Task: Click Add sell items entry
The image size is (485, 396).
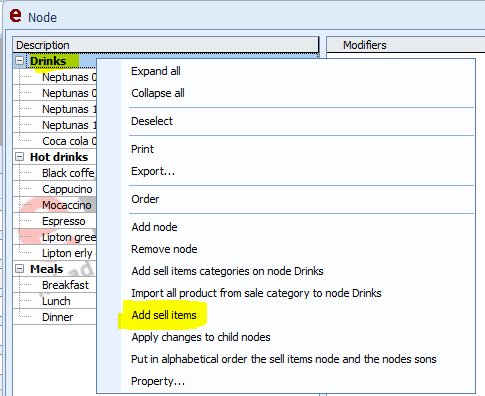Action: pyautogui.click(x=164, y=315)
